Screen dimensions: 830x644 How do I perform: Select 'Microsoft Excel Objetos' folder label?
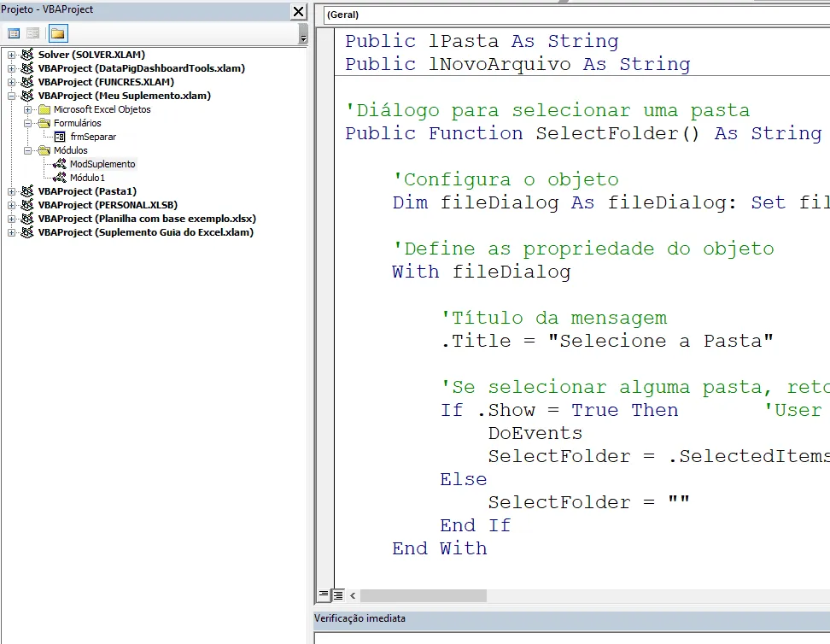[102, 109]
